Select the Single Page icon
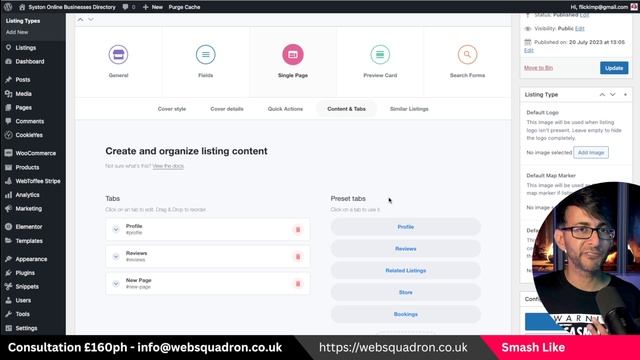Screen dimensions: 640x360 (x=293, y=54)
